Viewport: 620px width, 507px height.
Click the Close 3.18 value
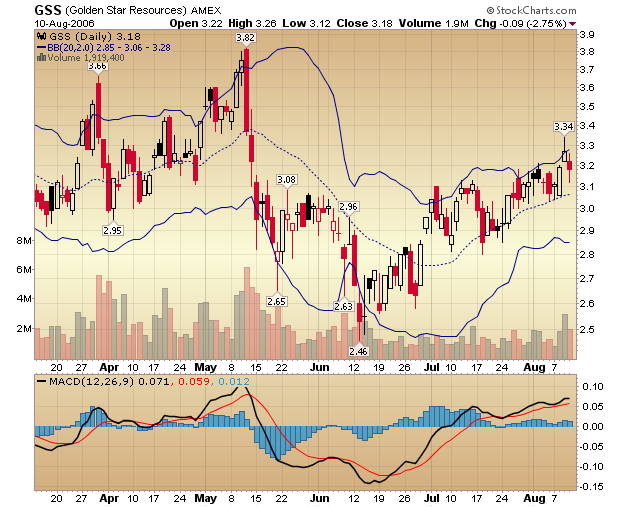[x=365, y=23]
